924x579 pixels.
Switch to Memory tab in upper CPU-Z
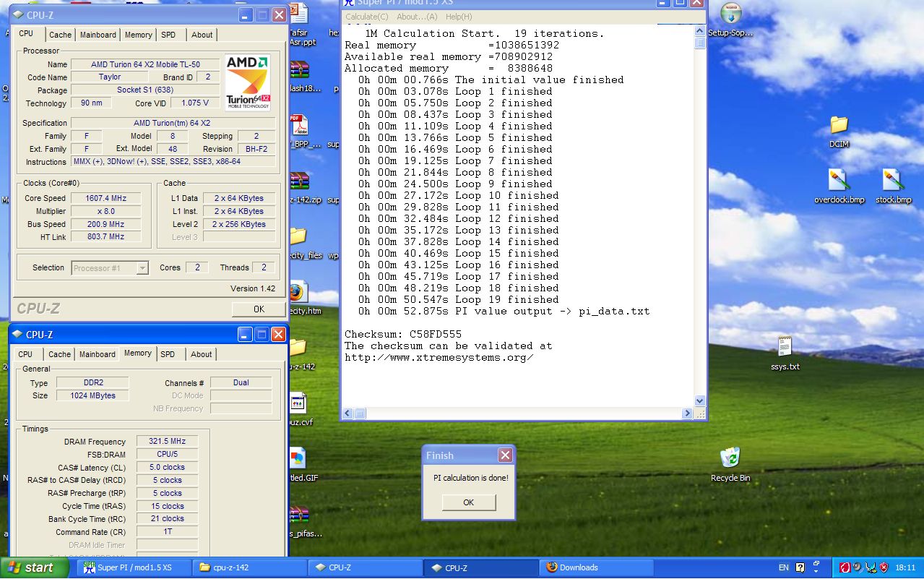(x=138, y=35)
